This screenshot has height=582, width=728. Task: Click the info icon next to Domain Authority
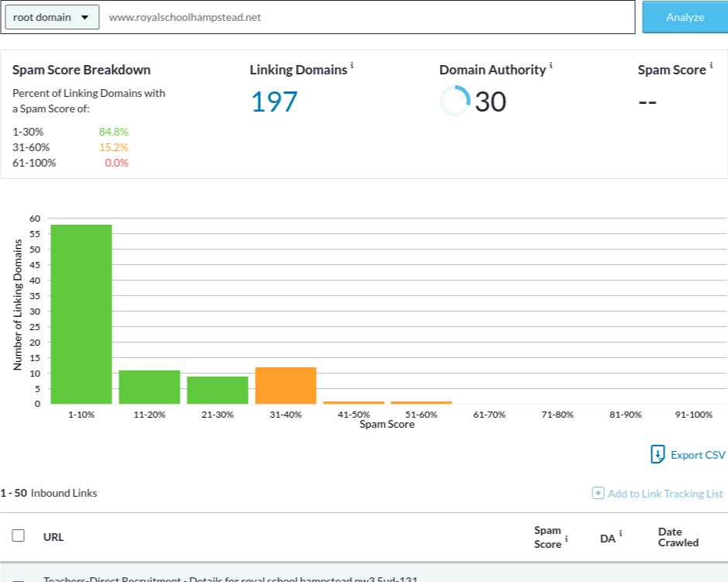pos(551,66)
